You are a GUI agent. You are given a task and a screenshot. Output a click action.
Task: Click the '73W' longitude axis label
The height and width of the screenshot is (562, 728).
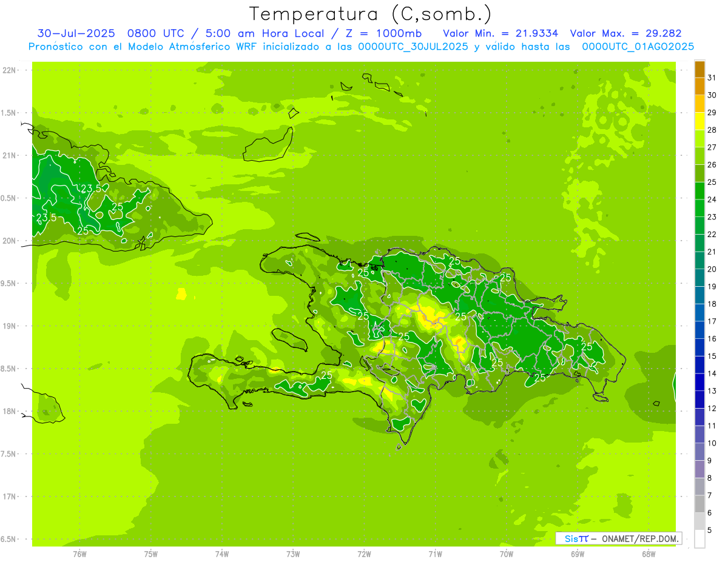coord(292,554)
